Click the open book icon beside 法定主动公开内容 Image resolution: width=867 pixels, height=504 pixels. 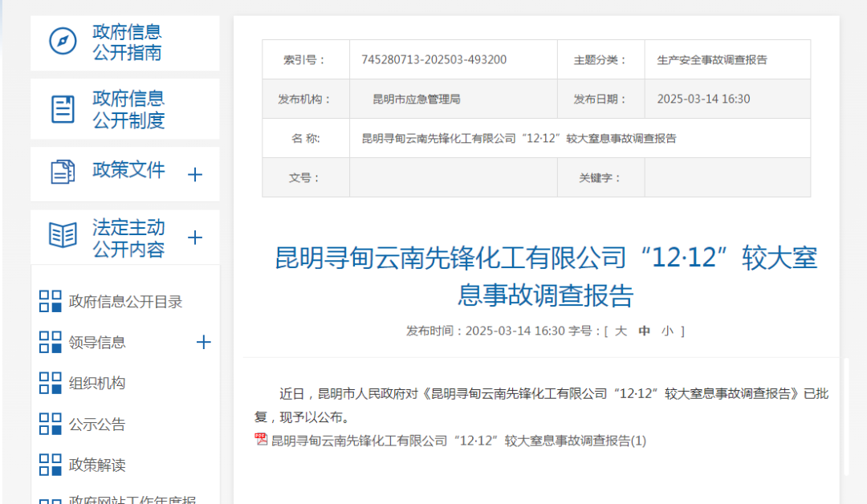click(x=63, y=236)
